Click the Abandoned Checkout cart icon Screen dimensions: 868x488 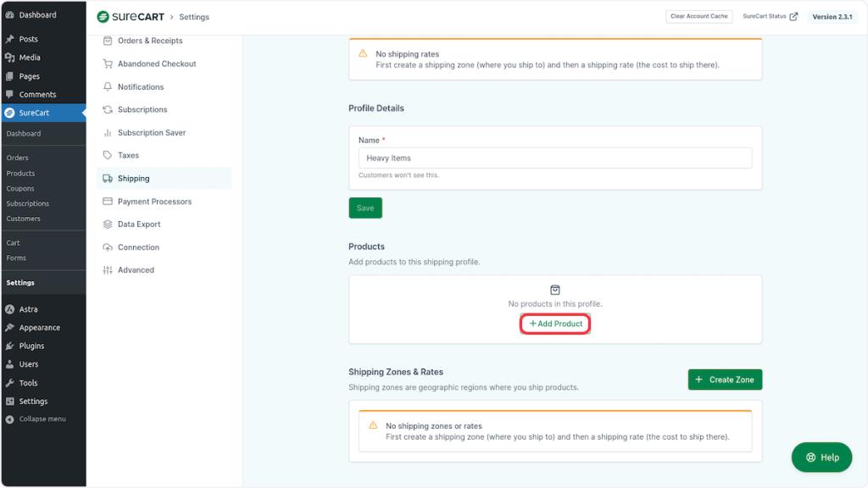[x=108, y=64]
